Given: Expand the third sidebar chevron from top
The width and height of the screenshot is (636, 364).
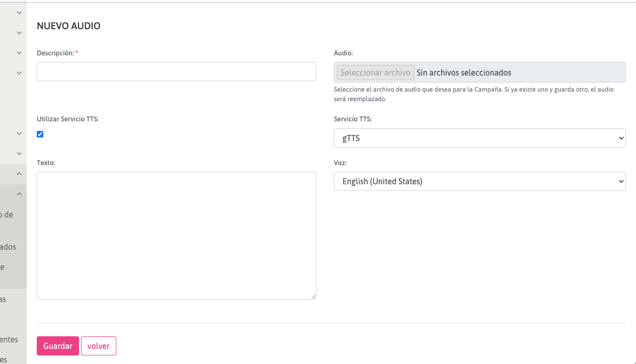Looking at the screenshot, I should (19, 53).
